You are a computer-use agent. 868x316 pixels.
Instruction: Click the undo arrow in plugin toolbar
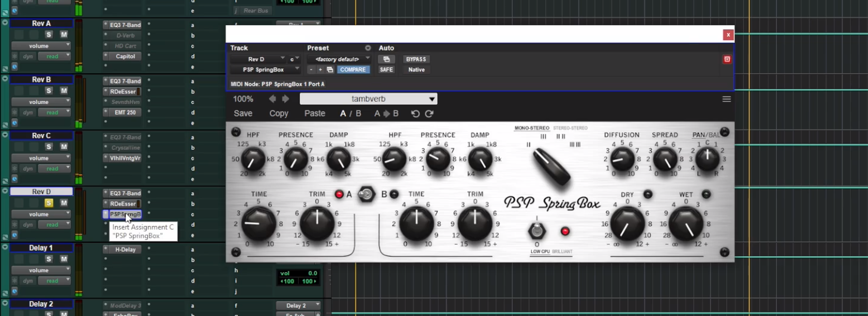[x=415, y=114]
